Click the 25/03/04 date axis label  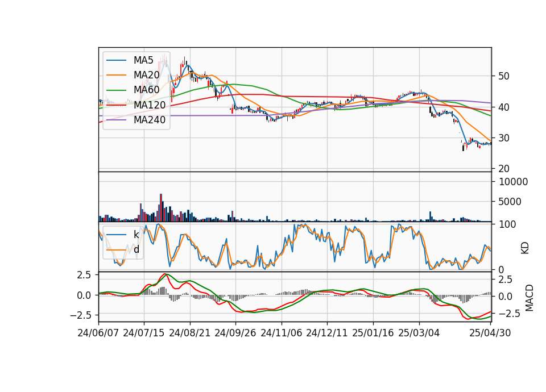[419, 333]
